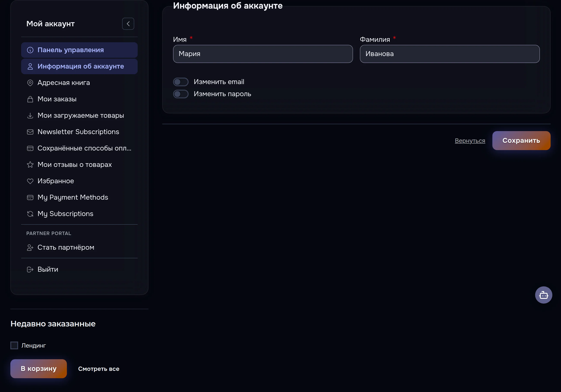
Task: Click the В корзину button
Action: pyautogui.click(x=39, y=368)
